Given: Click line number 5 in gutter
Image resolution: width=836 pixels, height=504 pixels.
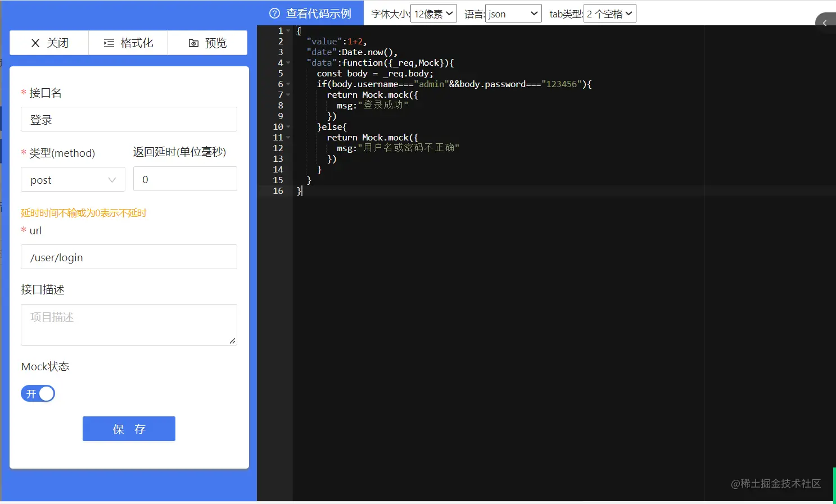Looking at the screenshot, I should pyautogui.click(x=281, y=74).
